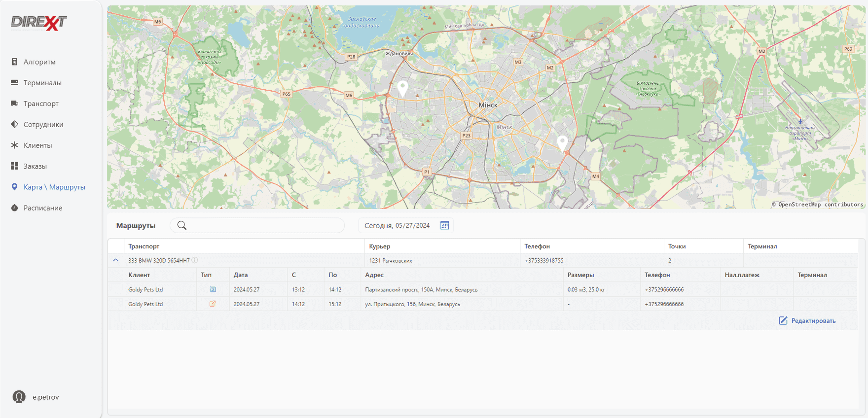This screenshot has height=418, width=868.
Task: Click the e.petrov user avatar
Action: [19, 397]
